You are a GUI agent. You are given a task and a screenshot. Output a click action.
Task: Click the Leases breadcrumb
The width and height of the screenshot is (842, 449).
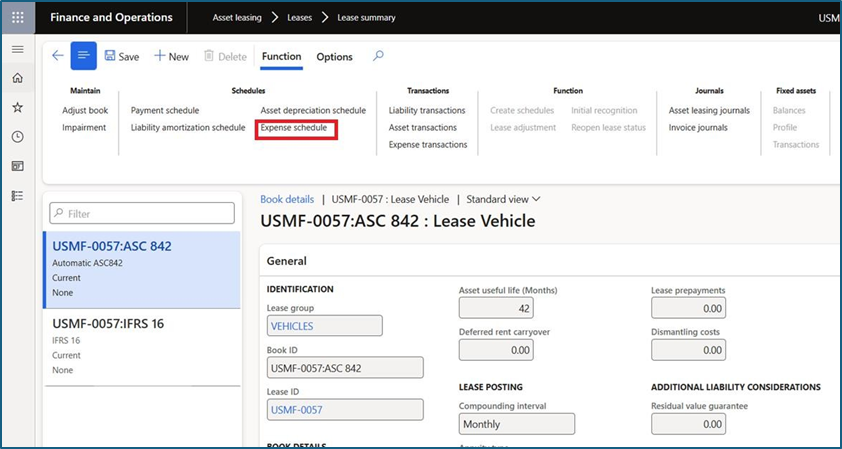[299, 18]
